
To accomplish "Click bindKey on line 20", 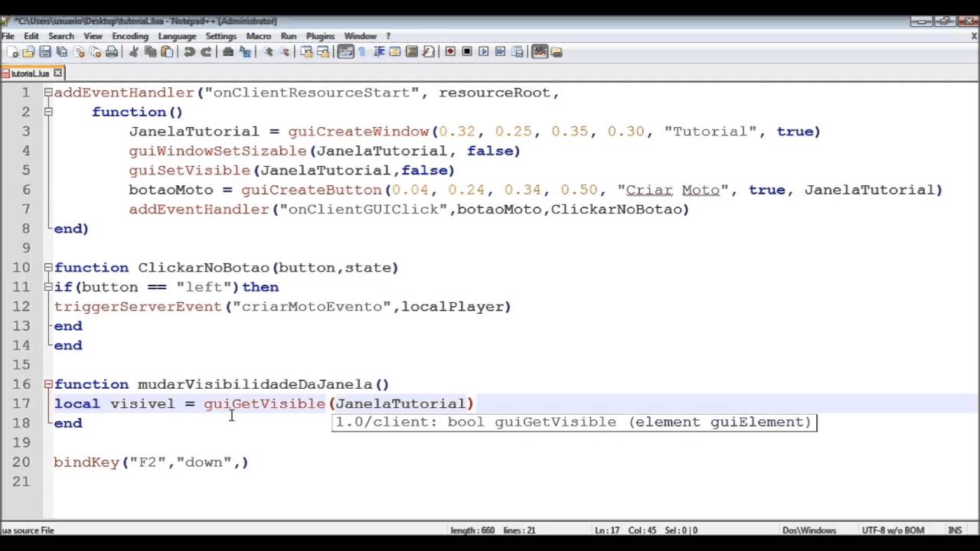I will (x=87, y=462).
